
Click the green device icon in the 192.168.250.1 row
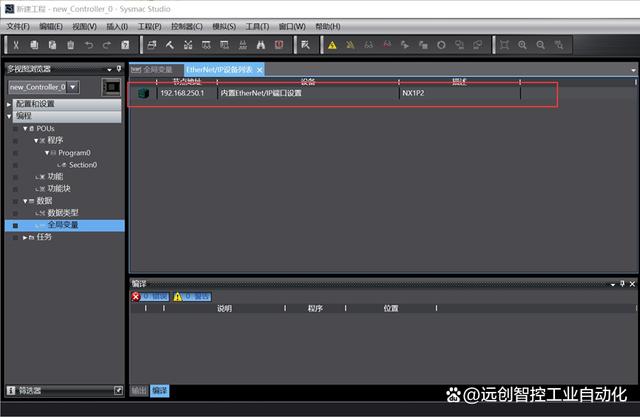(x=143, y=93)
